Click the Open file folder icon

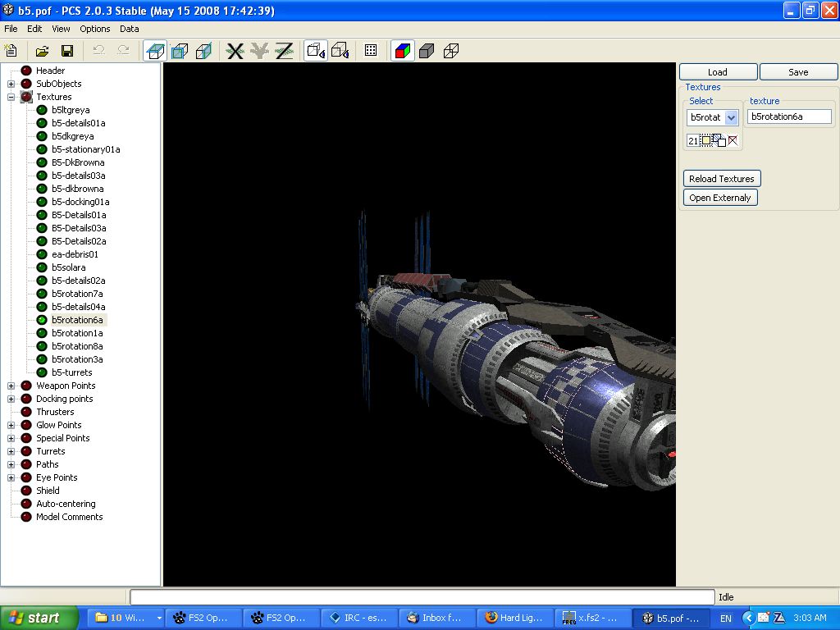[x=42, y=51]
